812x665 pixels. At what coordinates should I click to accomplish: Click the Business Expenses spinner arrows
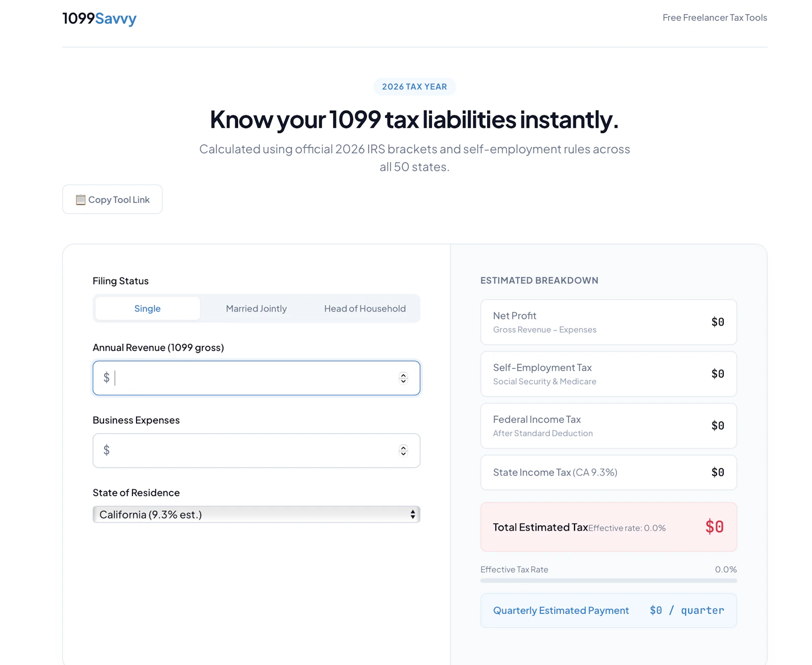point(403,450)
